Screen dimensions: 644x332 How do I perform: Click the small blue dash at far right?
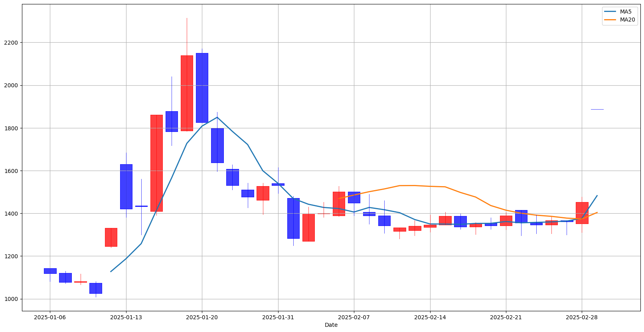(597, 109)
